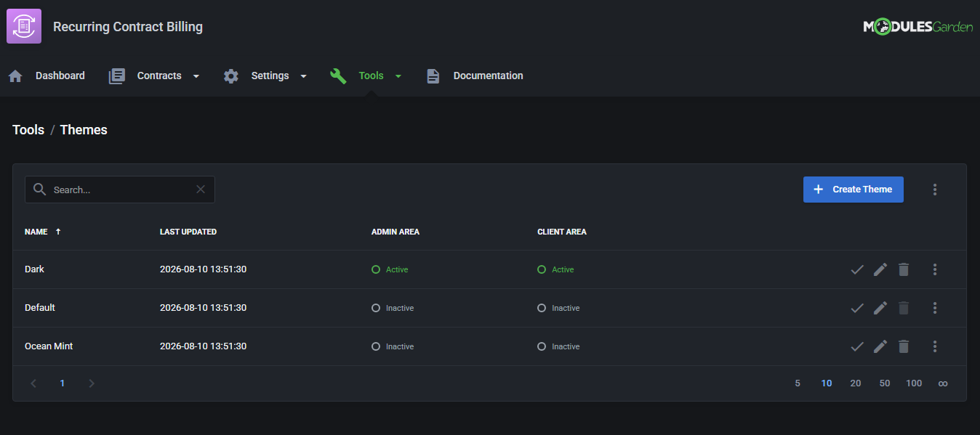Click inside the Search input field
The height and width of the screenshot is (435, 980).
(121, 190)
